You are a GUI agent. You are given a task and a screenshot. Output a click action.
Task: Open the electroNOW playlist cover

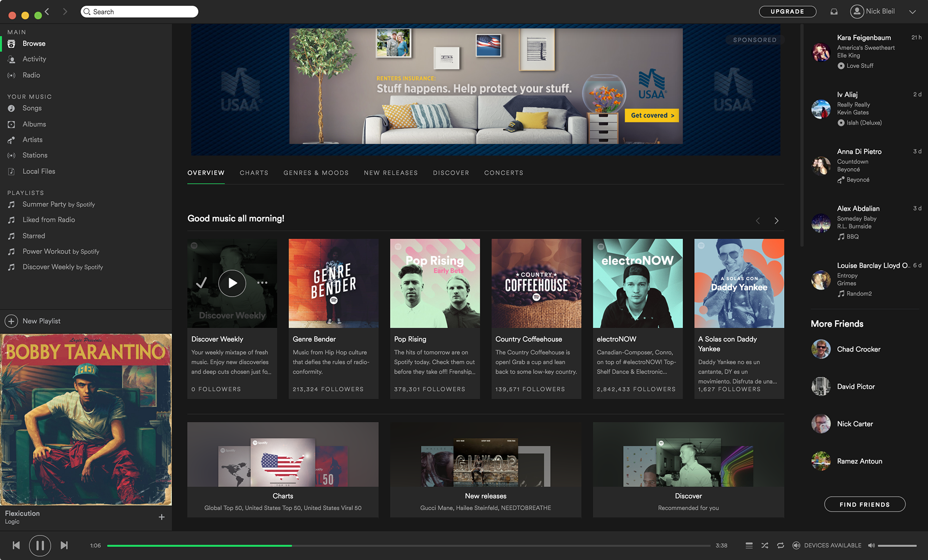[x=638, y=284]
